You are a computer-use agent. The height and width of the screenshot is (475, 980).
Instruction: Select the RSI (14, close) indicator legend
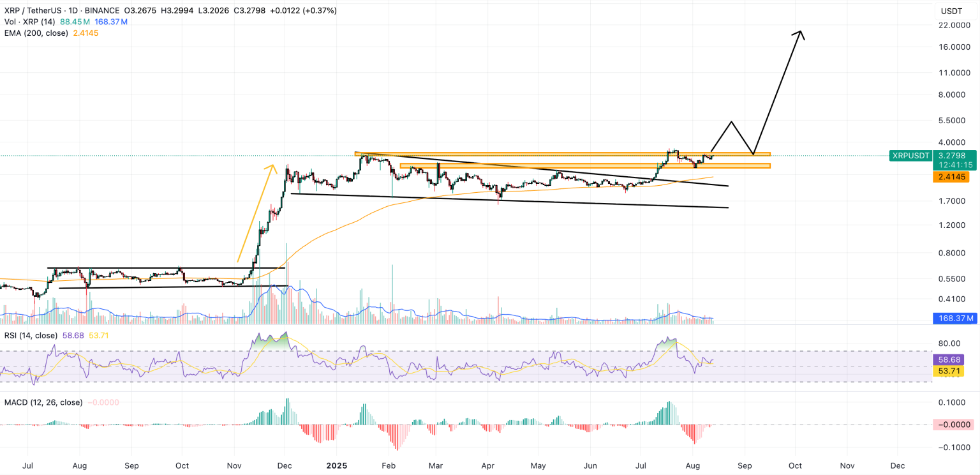click(31, 335)
